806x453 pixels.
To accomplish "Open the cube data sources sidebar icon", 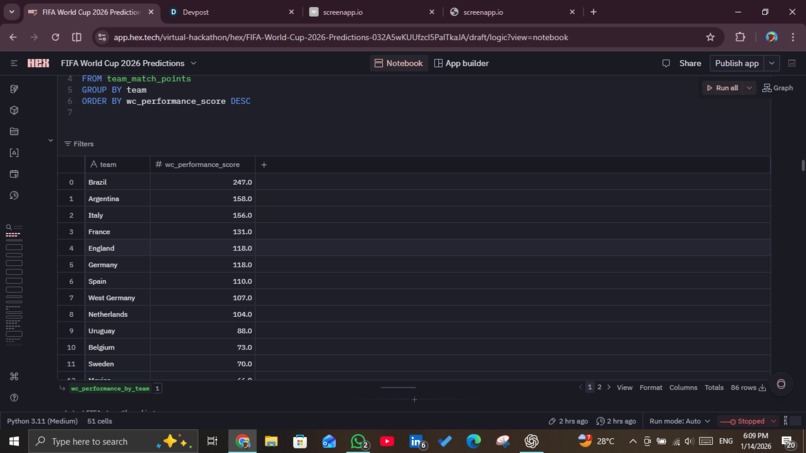I will pos(14,110).
